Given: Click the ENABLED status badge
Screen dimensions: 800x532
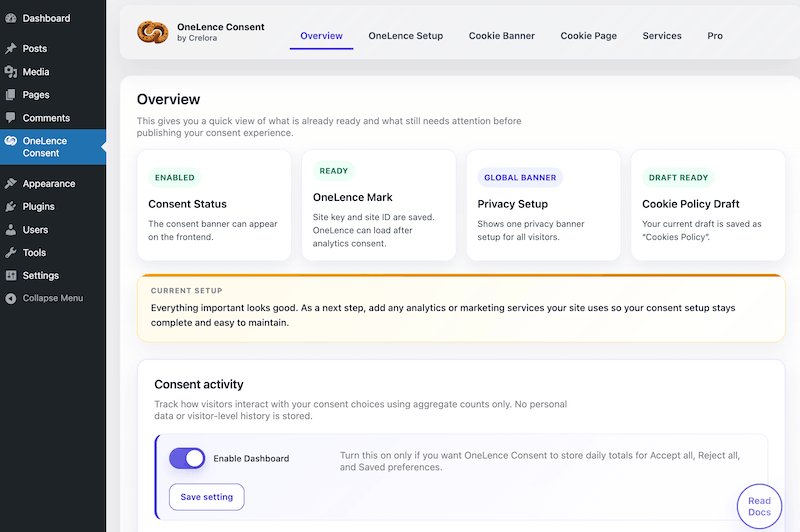Looking at the screenshot, I should click(x=174, y=178).
